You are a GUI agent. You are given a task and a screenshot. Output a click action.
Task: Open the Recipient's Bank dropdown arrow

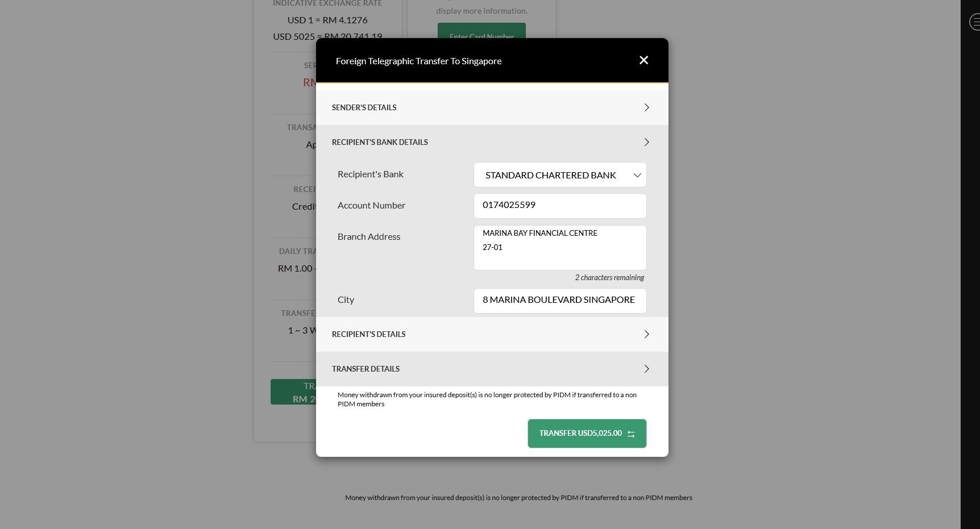[637, 175]
